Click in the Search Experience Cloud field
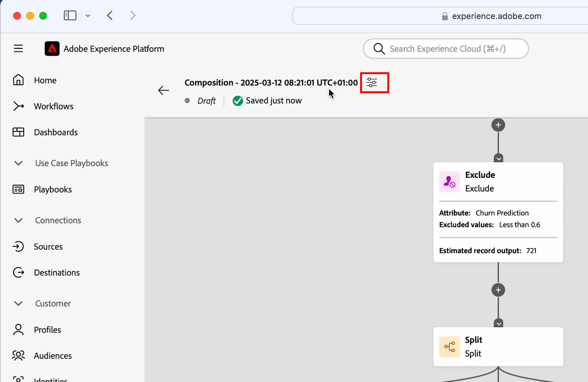The height and width of the screenshot is (382, 588). (446, 48)
